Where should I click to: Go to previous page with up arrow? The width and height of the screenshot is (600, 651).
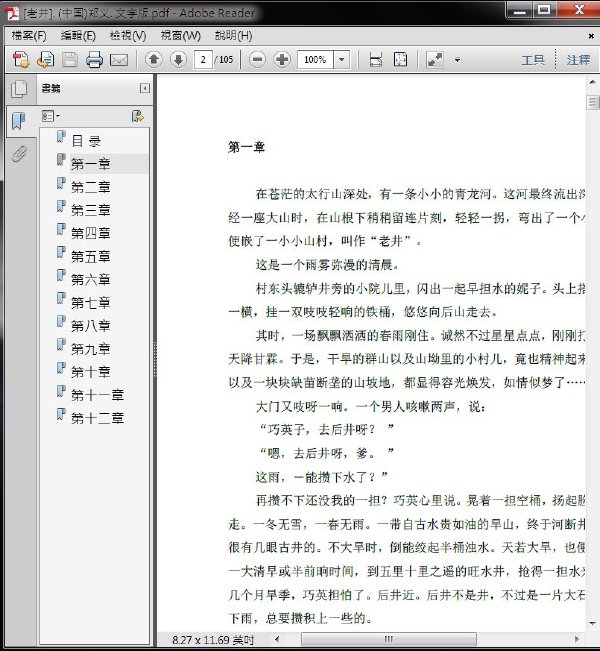[154, 60]
